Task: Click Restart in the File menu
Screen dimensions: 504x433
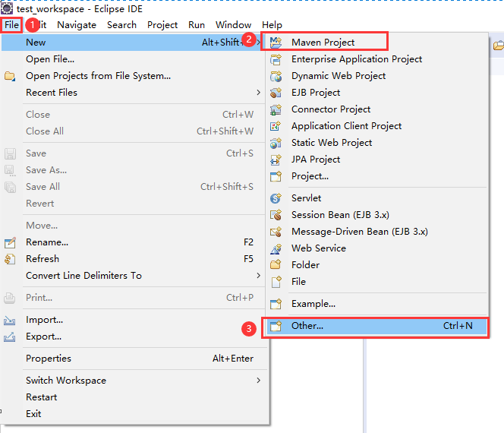Action: (x=42, y=397)
